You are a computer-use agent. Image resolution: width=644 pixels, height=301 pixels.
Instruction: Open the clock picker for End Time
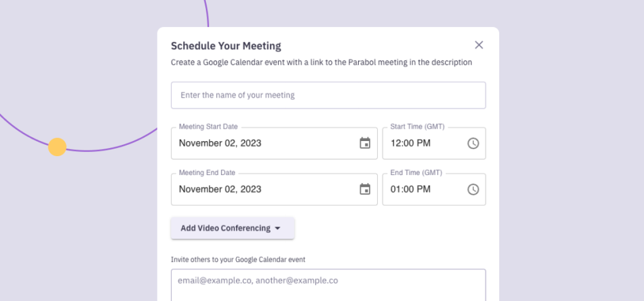473,190
